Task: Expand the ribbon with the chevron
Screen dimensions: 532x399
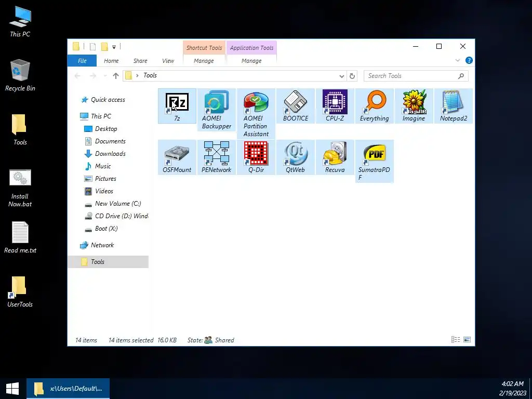Action: click(457, 60)
